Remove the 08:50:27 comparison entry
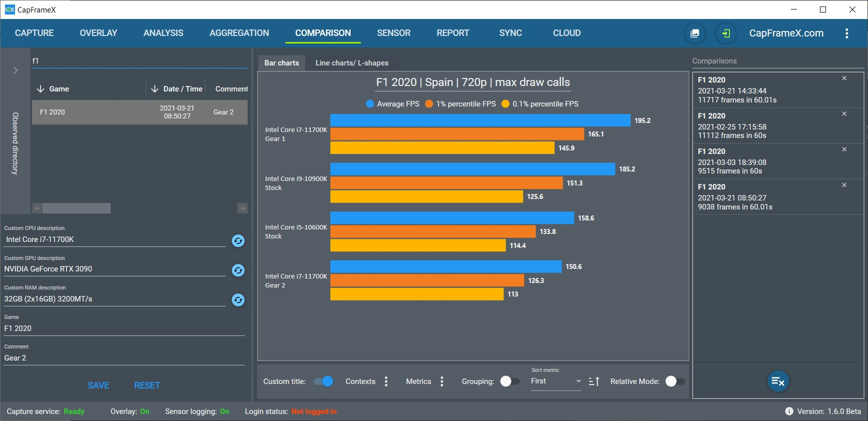The width and height of the screenshot is (868, 421). pos(844,185)
